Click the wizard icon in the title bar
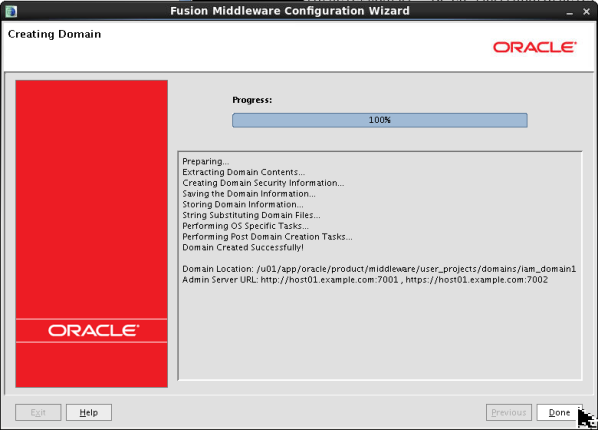The height and width of the screenshot is (430, 598). [11, 11]
